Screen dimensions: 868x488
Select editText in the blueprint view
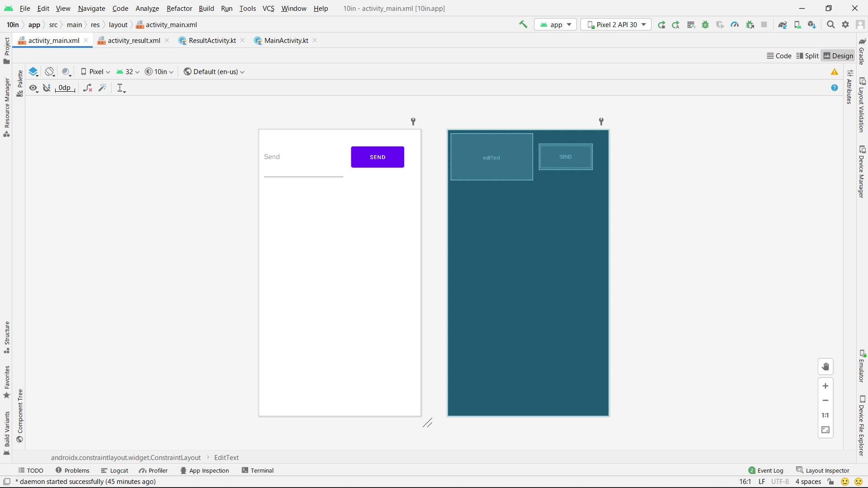pos(491,157)
